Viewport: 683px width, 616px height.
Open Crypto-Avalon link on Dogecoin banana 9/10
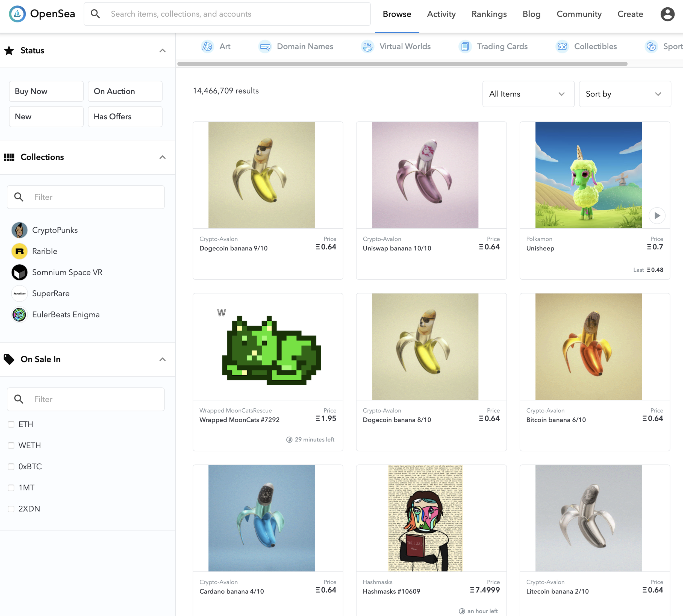218,239
